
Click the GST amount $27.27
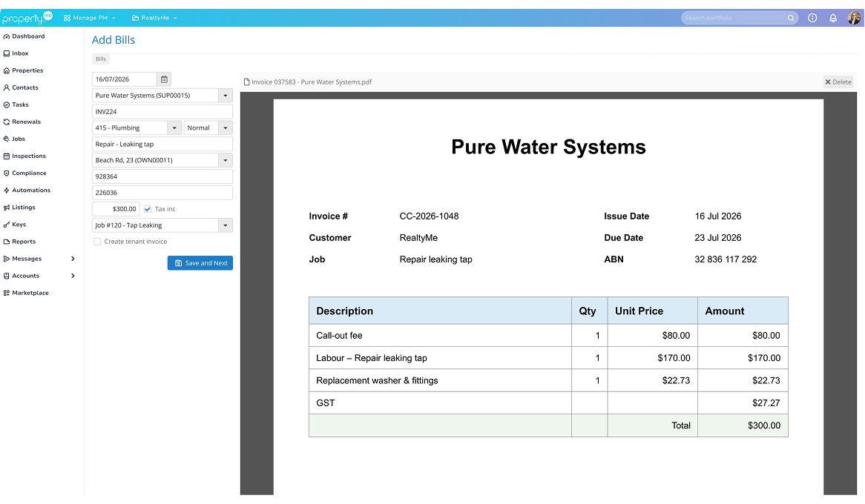click(x=766, y=403)
